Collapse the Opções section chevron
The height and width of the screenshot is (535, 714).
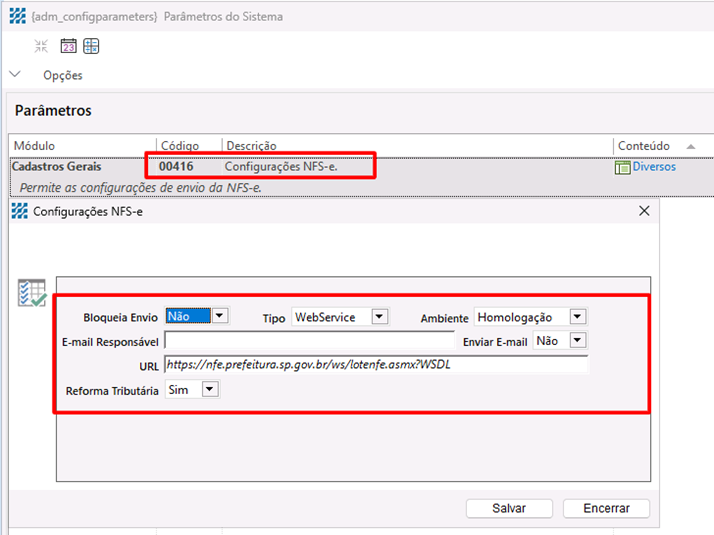coord(16,75)
